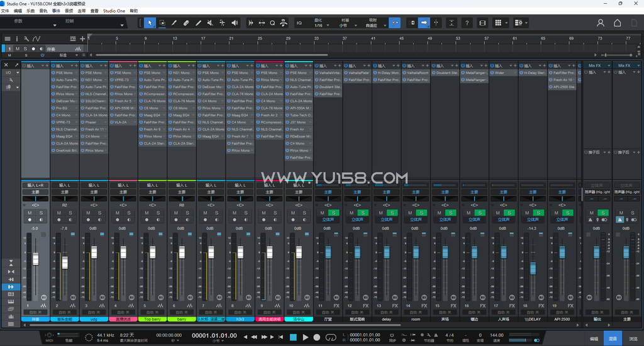Select the Paint (pencil) tool
Screen dimensions: 644x346
(x=198, y=23)
